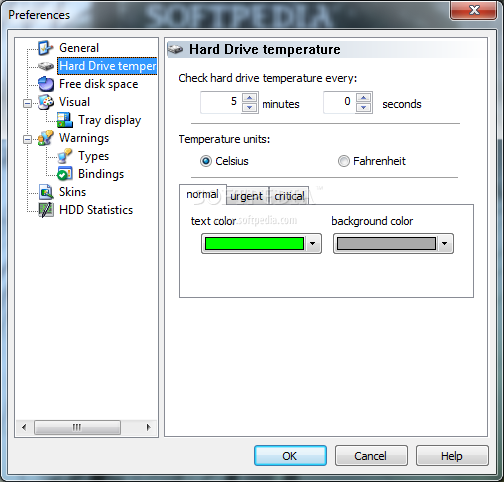Close the Preferences window
The width and height of the screenshot is (504, 482).
click(474, 10)
